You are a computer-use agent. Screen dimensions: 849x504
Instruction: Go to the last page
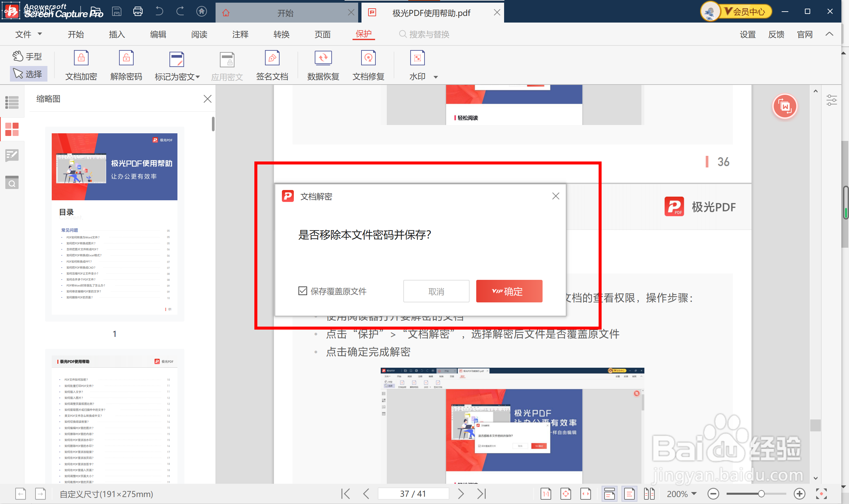click(x=482, y=493)
